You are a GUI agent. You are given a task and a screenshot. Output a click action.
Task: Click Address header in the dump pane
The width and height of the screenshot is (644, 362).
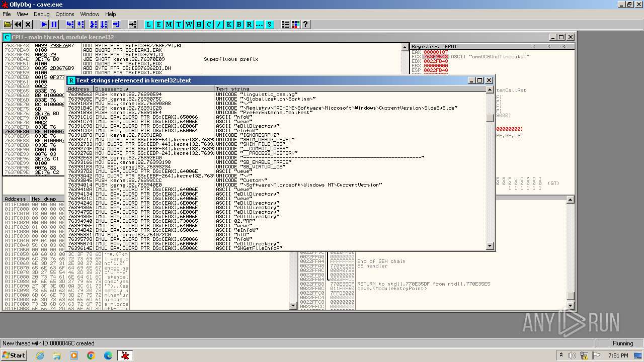17,199
